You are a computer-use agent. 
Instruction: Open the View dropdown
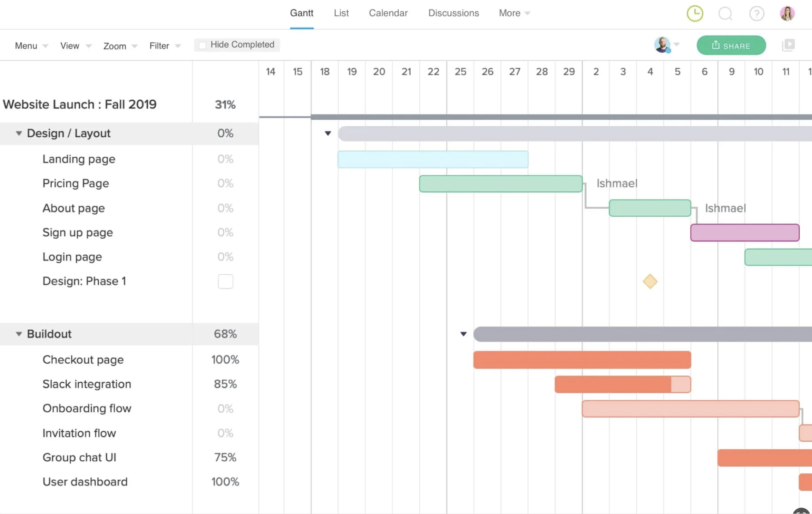[75, 46]
